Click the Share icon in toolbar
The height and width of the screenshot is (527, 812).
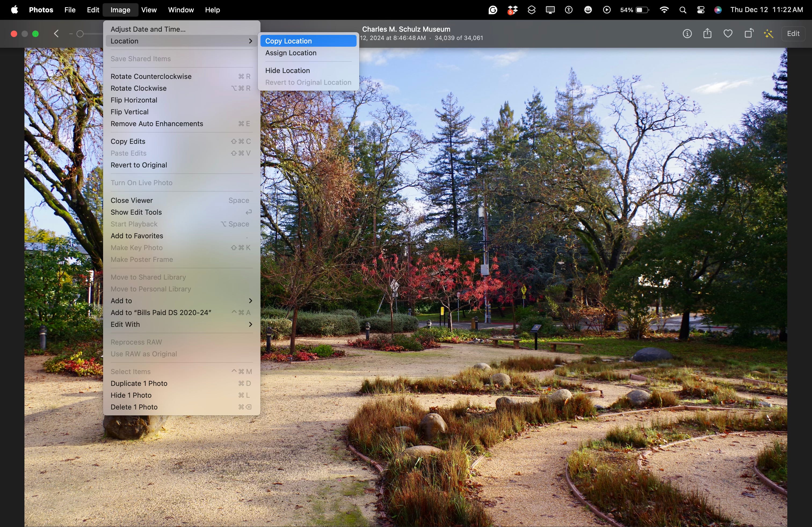click(708, 33)
